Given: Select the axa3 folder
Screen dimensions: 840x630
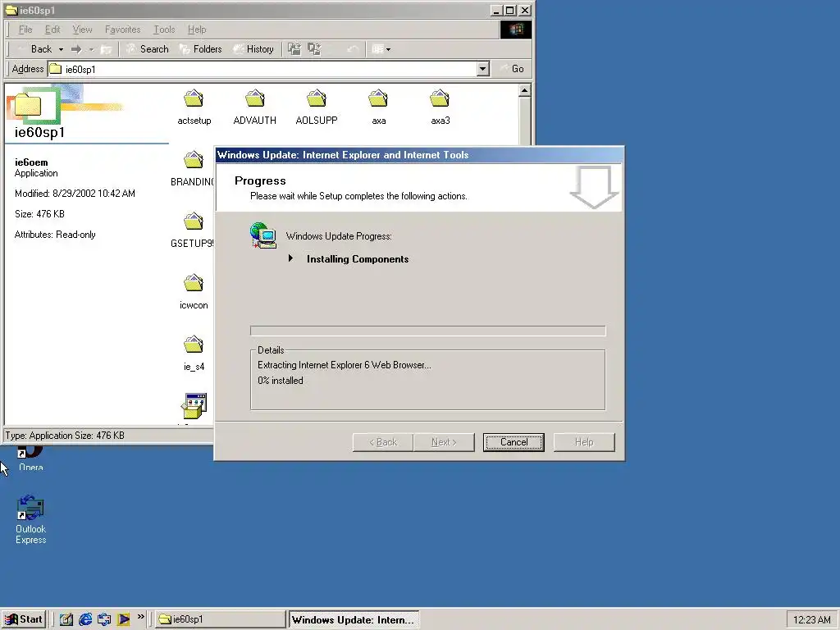Looking at the screenshot, I should tap(440, 107).
